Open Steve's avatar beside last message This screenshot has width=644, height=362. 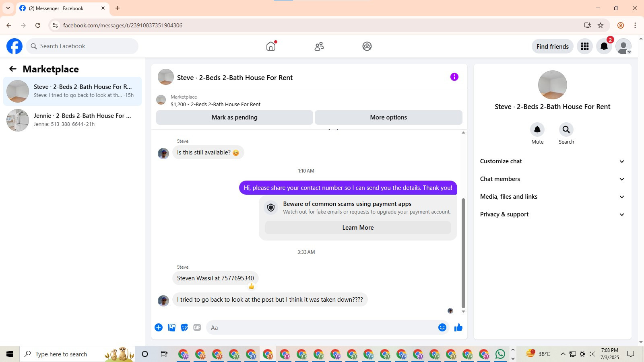coord(163,300)
